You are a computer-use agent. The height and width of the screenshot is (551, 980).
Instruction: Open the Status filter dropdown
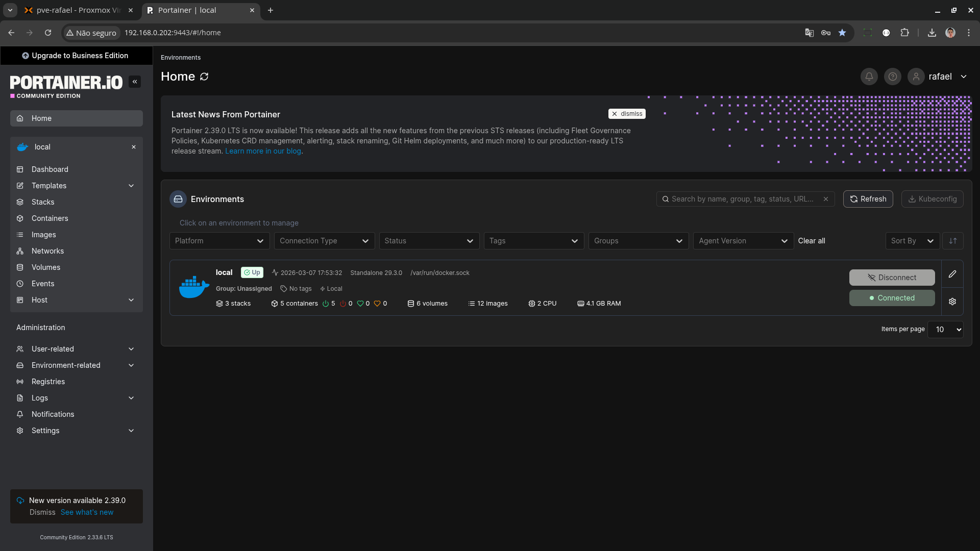[x=429, y=241]
